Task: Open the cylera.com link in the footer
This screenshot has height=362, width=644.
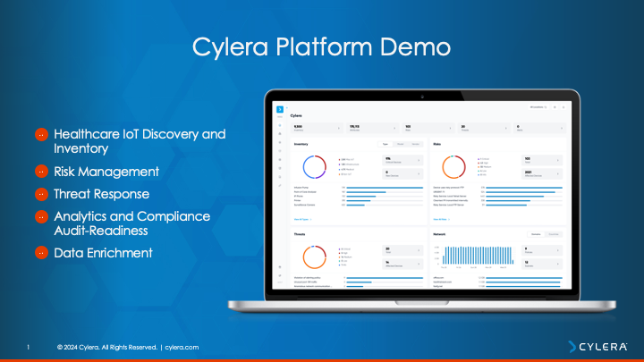Action: pos(182,347)
